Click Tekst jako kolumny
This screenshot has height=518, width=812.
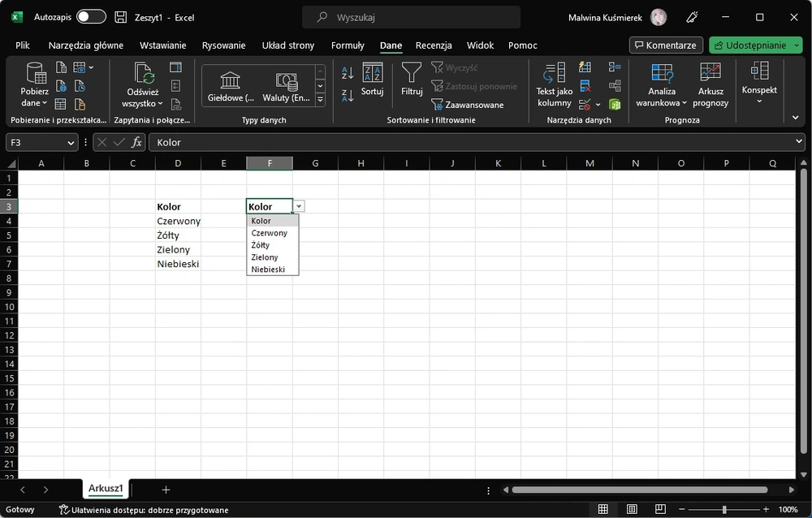pyautogui.click(x=554, y=85)
